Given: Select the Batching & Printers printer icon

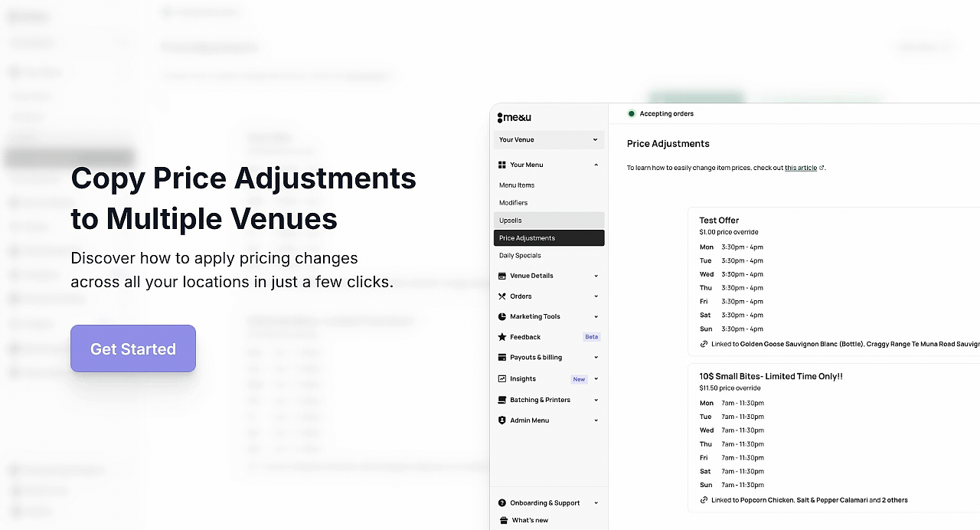Looking at the screenshot, I should click(502, 400).
